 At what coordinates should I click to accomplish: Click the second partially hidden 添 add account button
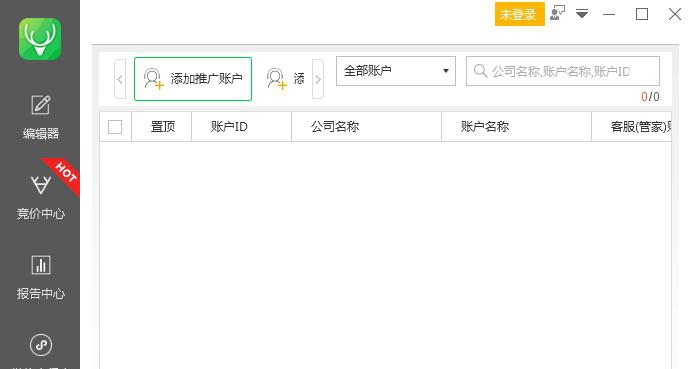click(x=285, y=79)
